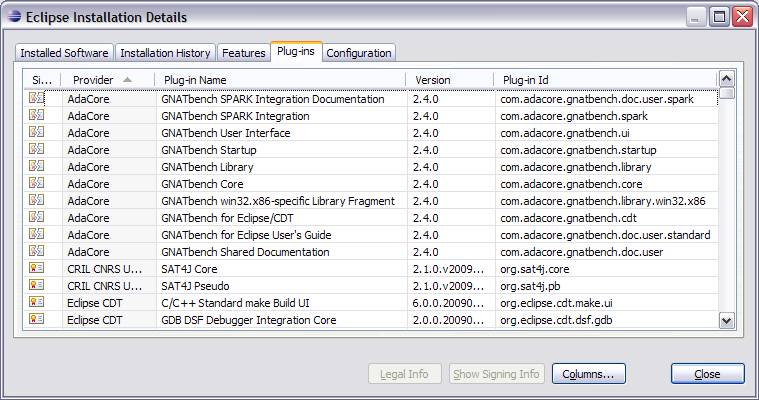759x400 pixels.
Task: Select the Plug-ins tab
Action: click(x=296, y=51)
